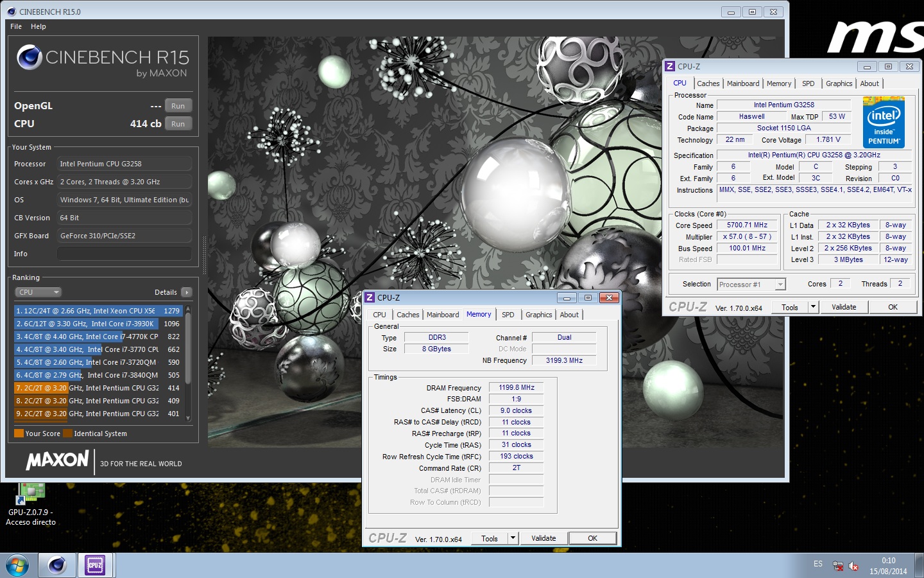Screen dimensions: 924x578
Task: Open Graphics tab in CPU window
Action: 839,83
